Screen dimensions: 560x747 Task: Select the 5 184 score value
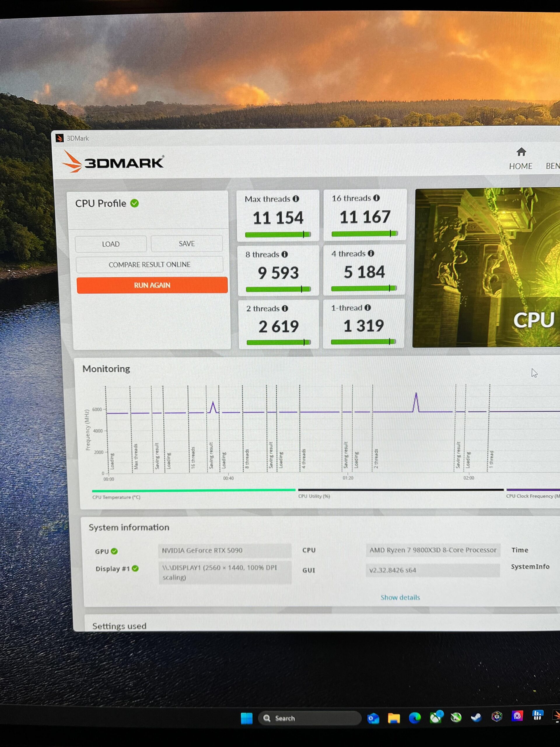[x=364, y=272]
